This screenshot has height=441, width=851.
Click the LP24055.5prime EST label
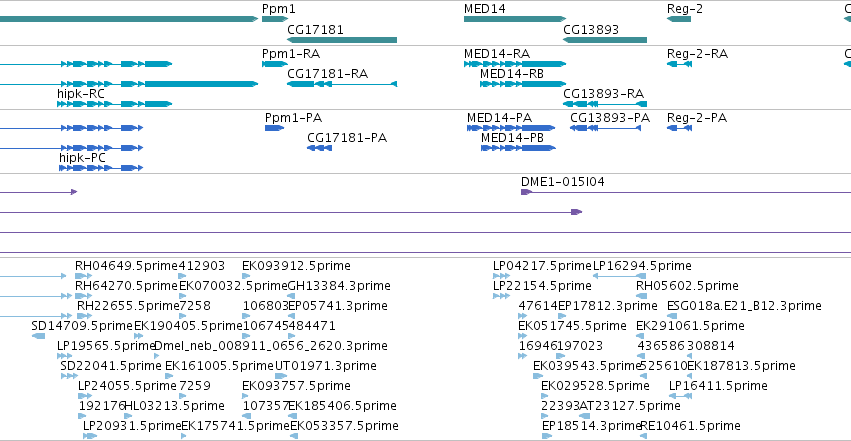pos(128,386)
